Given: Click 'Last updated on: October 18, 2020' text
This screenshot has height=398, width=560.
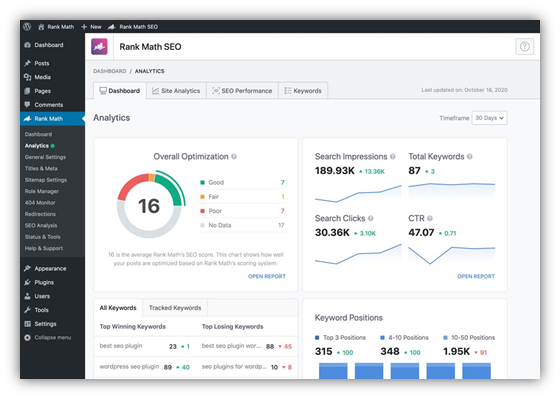Looking at the screenshot, I should (x=464, y=90).
